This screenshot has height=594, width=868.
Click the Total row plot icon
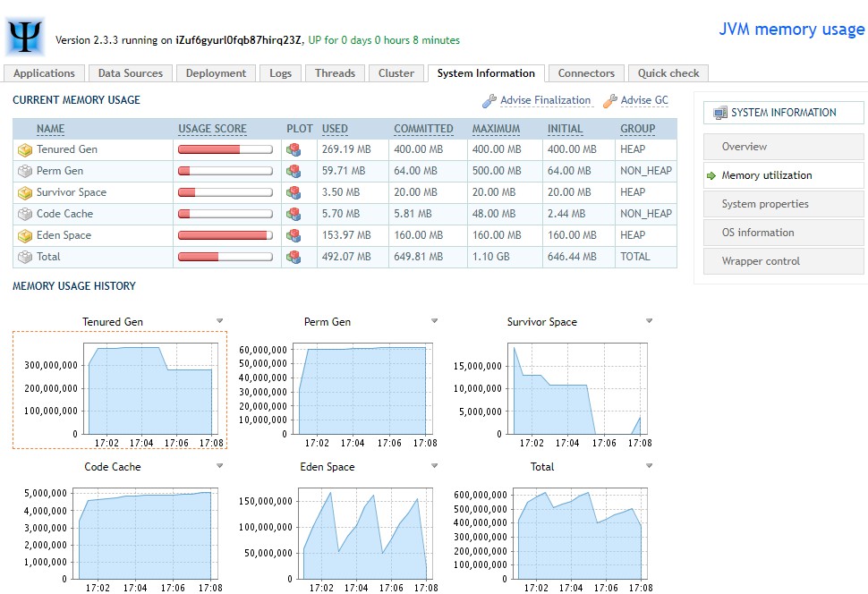click(293, 257)
